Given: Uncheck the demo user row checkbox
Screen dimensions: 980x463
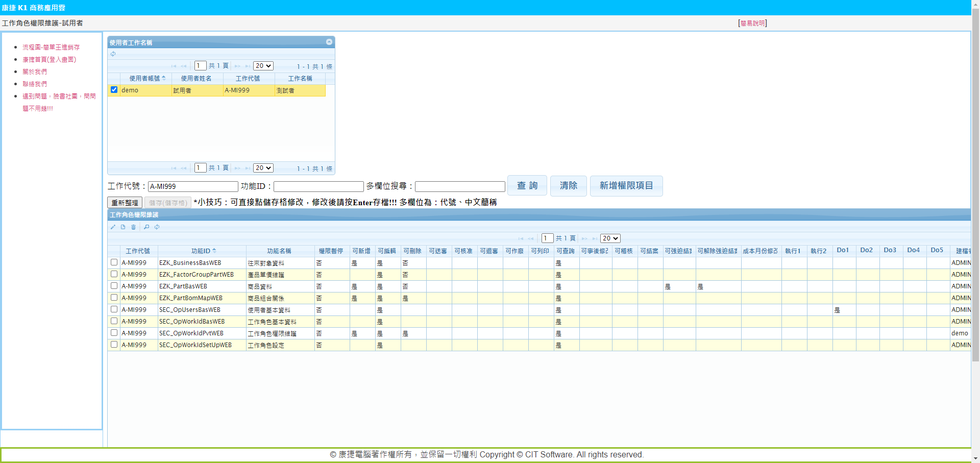Looking at the screenshot, I should 114,90.
